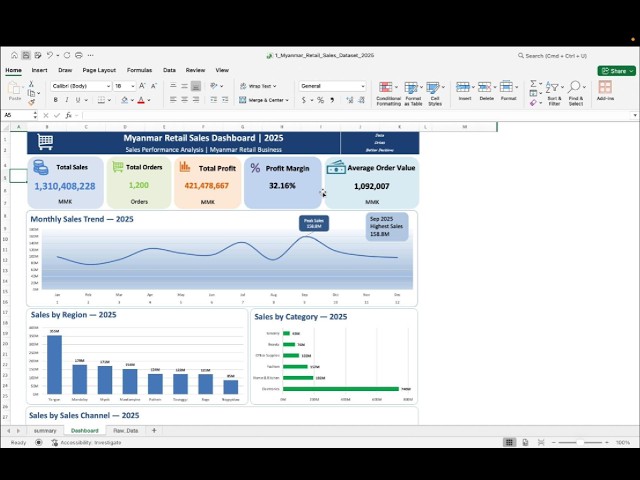Toggle Italic formatting

point(67,100)
